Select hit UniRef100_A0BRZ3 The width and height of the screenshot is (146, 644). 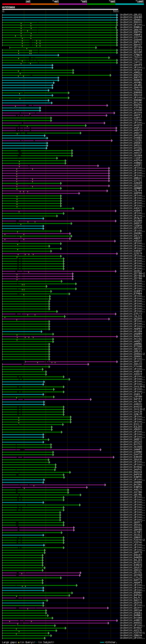point(131,620)
